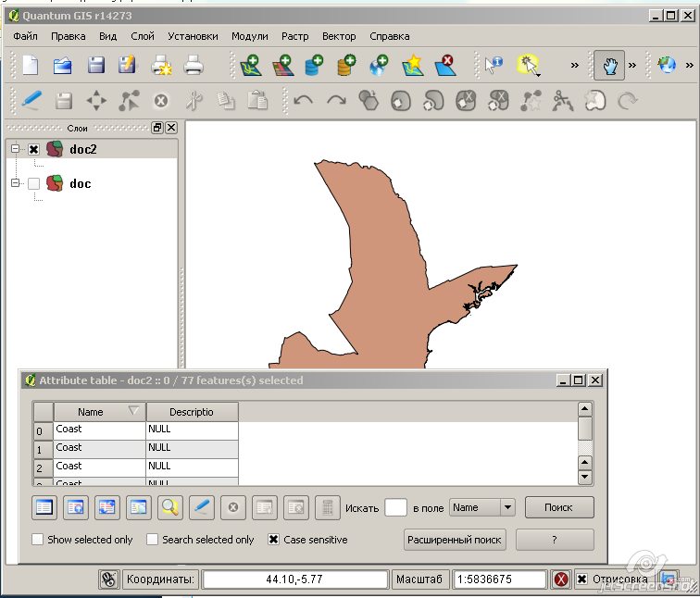Click the ? help button
The width and height of the screenshot is (700, 598).
click(555, 540)
